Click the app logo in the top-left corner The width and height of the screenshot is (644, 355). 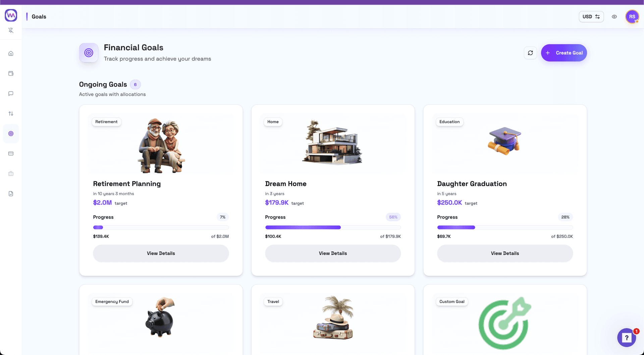point(11,15)
